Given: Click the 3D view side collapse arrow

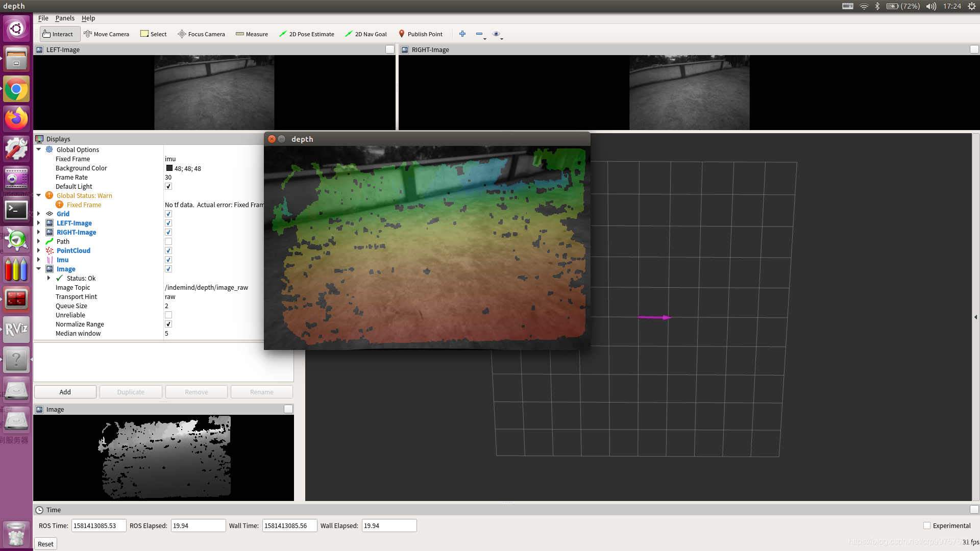Looking at the screenshot, I should [x=976, y=317].
